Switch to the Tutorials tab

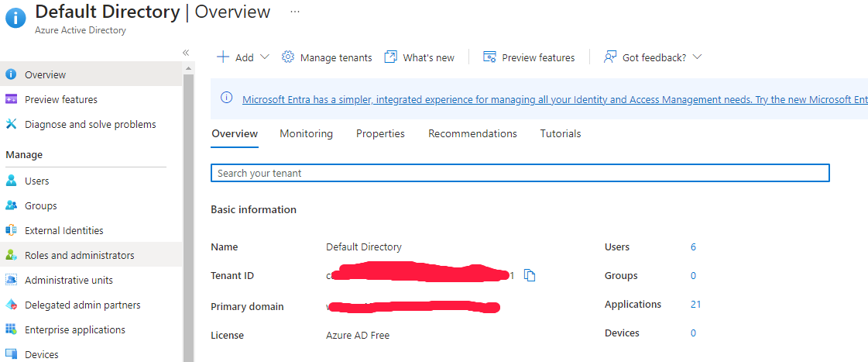(561, 133)
